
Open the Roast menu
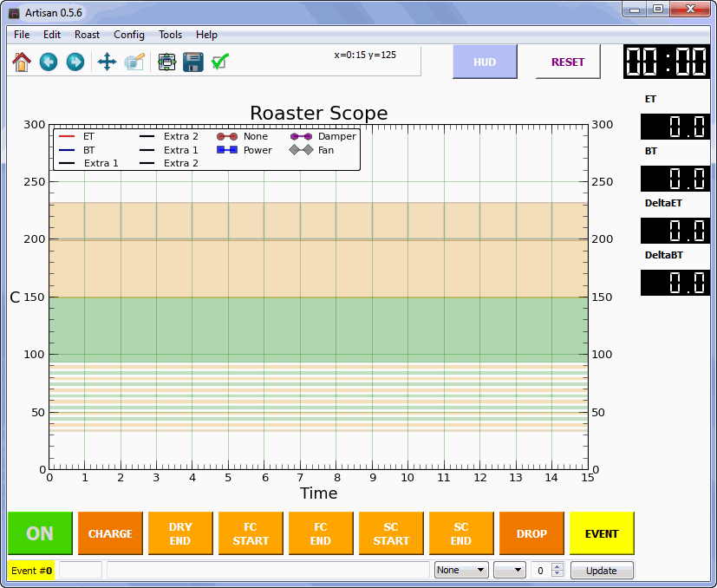pyautogui.click(x=87, y=35)
